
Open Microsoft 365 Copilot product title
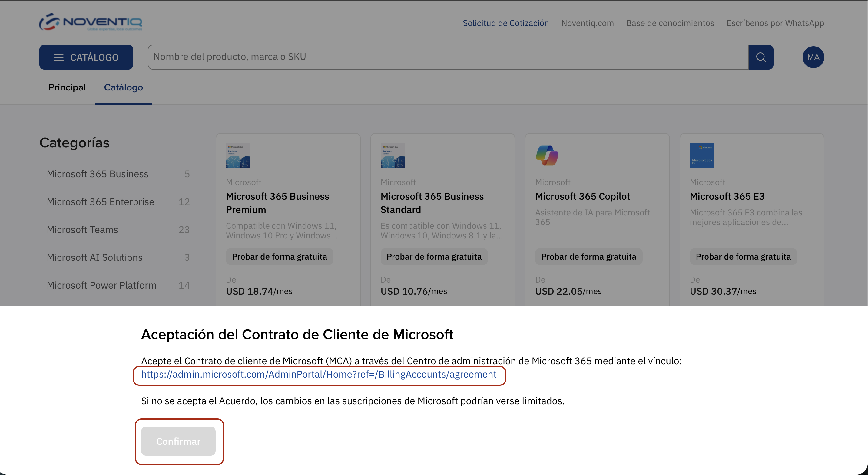tap(583, 196)
